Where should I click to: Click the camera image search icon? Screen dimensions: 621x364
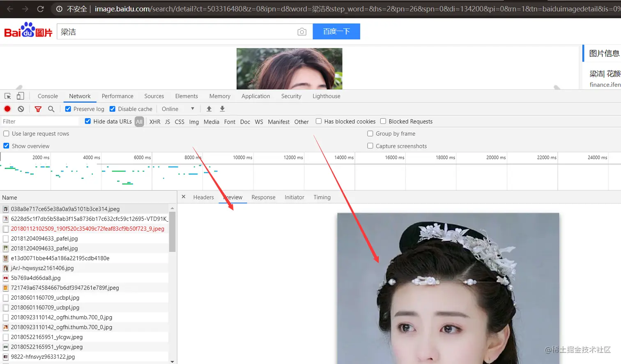point(302,32)
